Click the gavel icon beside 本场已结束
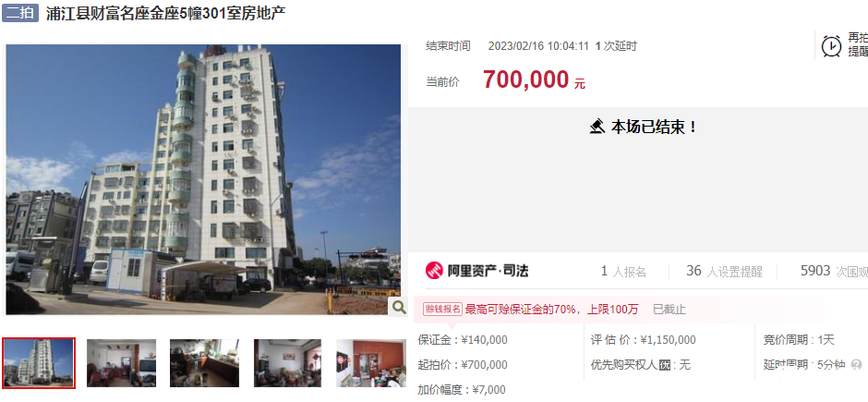868x402 pixels. pyautogui.click(x=597, y=128)
